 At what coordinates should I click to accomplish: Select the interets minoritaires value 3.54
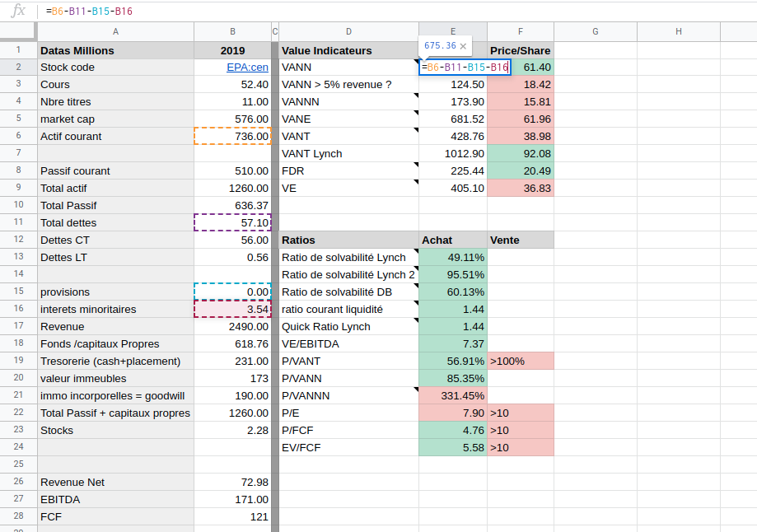232,309
